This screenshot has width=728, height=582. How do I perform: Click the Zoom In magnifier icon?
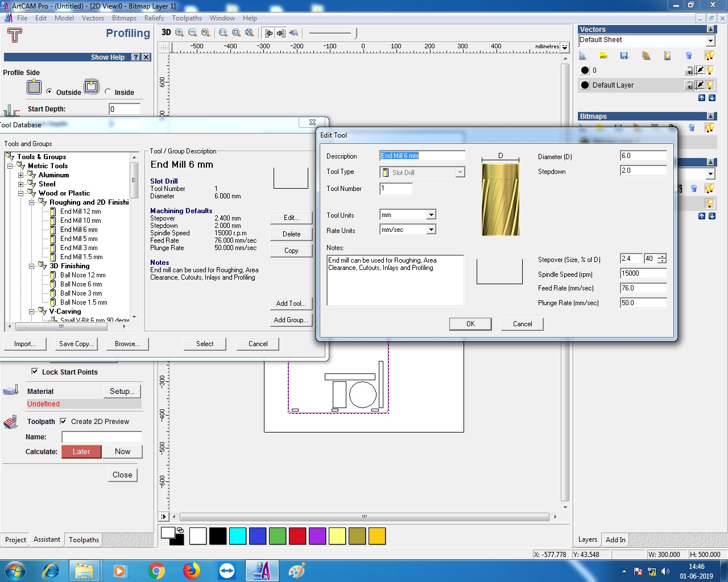(180, 32)
